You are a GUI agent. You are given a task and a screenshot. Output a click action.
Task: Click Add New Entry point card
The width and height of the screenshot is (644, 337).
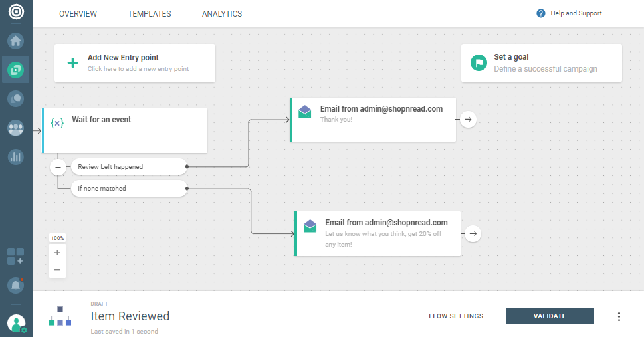coord(134,63)
